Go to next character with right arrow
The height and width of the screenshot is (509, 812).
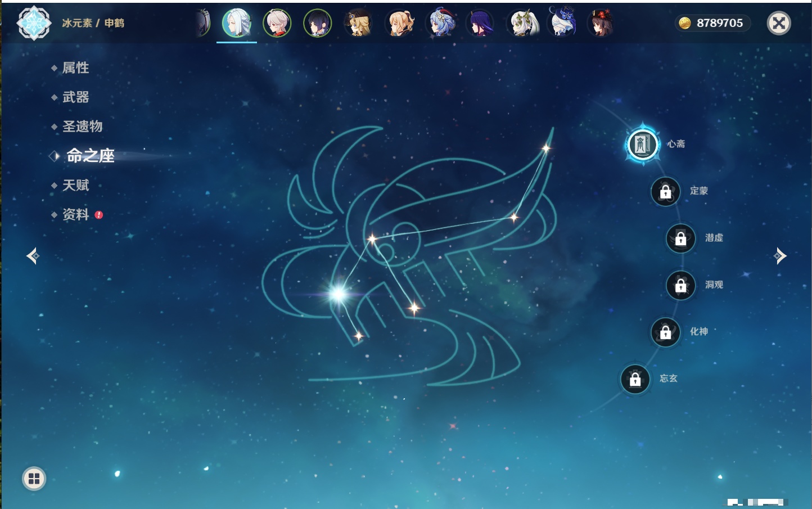tap(780, 256)
